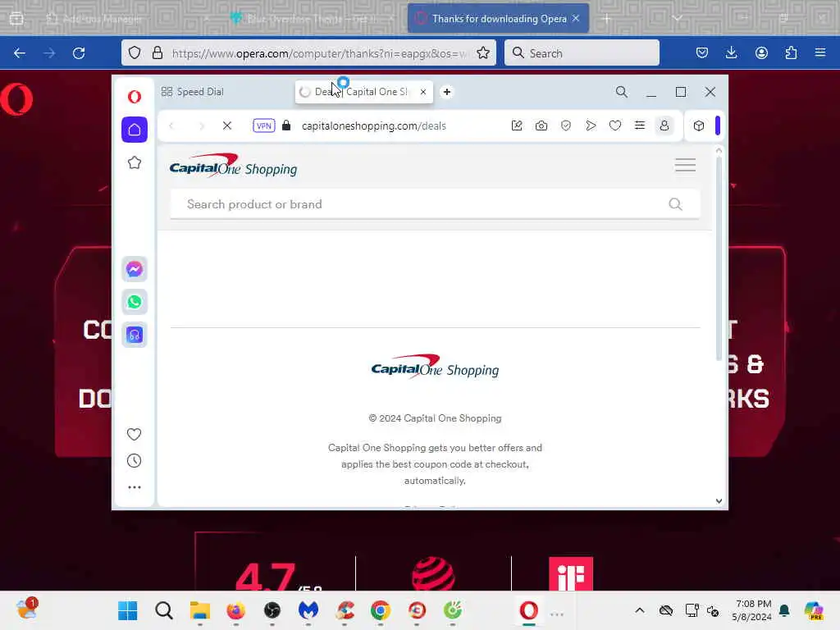
Task: Add page to bookmarks heart in Opera
Action: tap(615, 126)
